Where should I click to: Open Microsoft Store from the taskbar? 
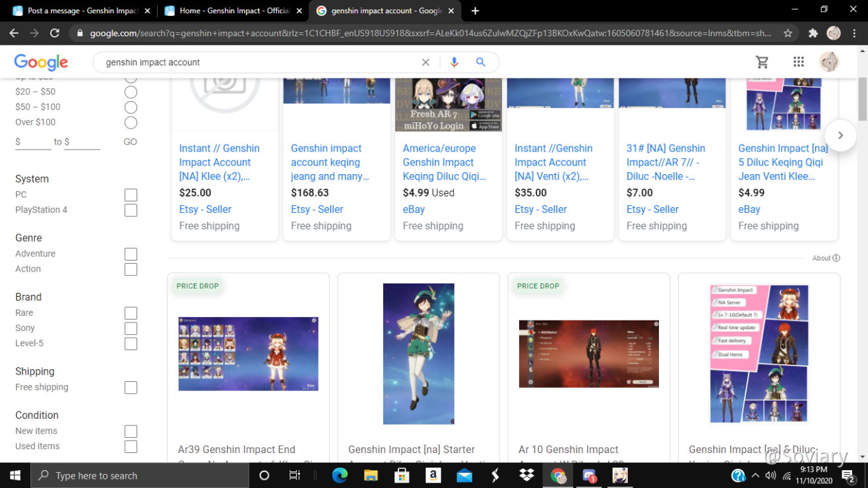click(x=402, y=475)
